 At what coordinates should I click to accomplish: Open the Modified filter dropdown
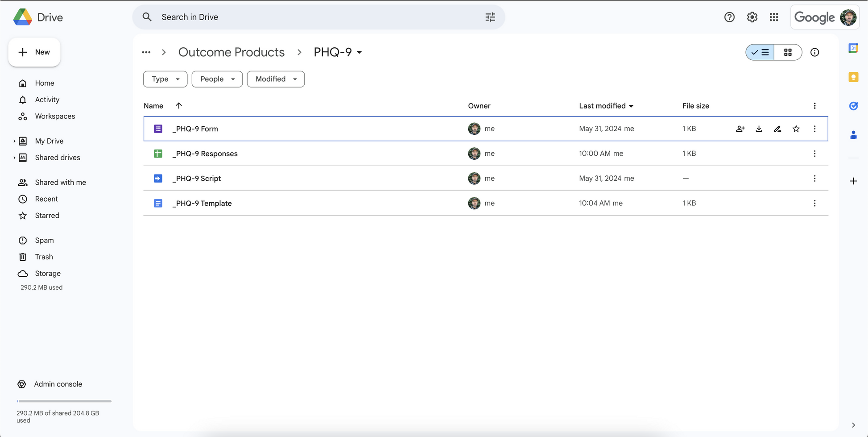tap(276, 79)
